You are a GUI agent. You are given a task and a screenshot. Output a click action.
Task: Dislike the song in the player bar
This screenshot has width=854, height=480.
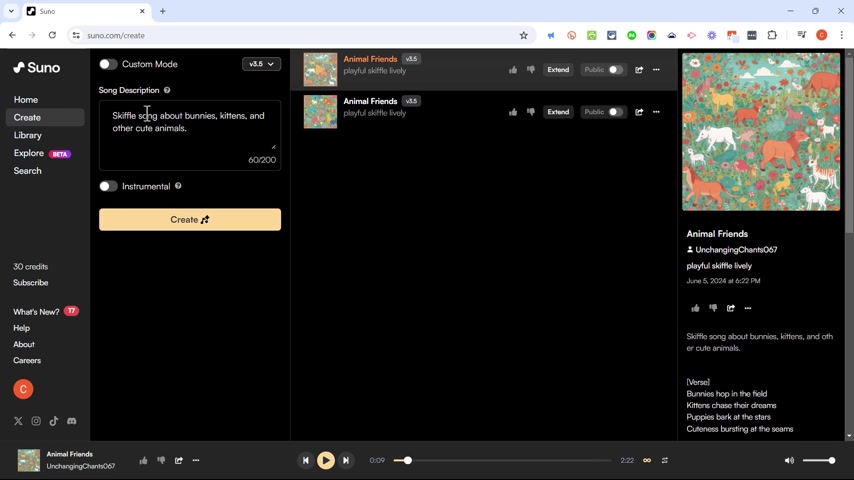click(x=161, y=460)
